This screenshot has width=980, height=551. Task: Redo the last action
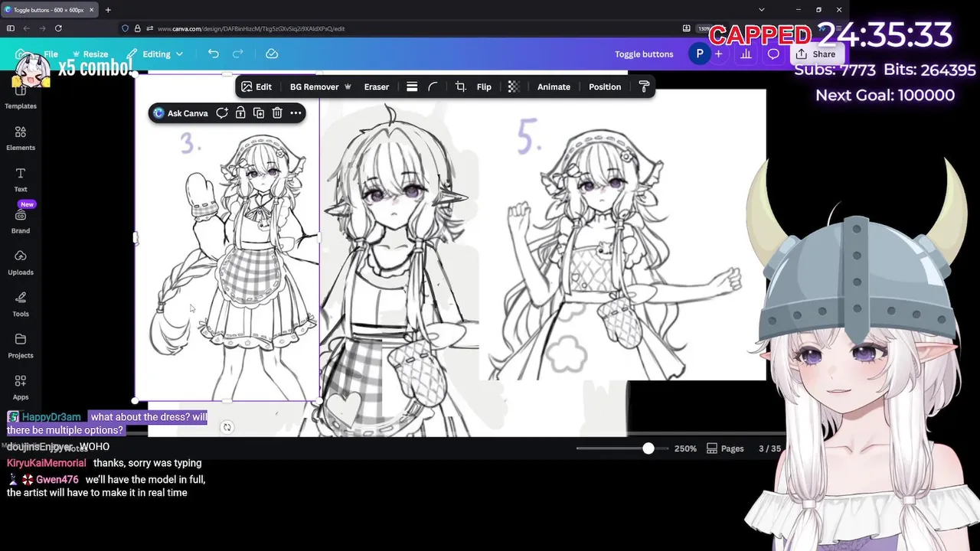tap(238, 54)
